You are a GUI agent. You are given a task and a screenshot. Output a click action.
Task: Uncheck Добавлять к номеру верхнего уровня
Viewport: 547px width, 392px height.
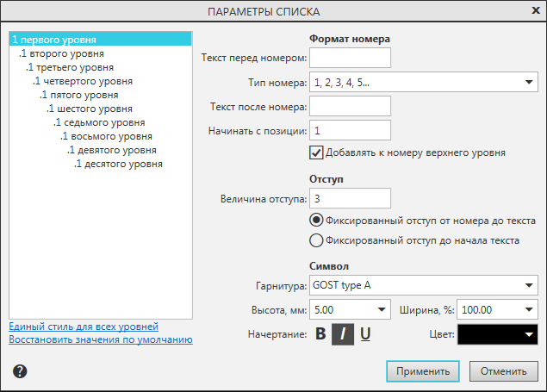click(x=316, y=152)
